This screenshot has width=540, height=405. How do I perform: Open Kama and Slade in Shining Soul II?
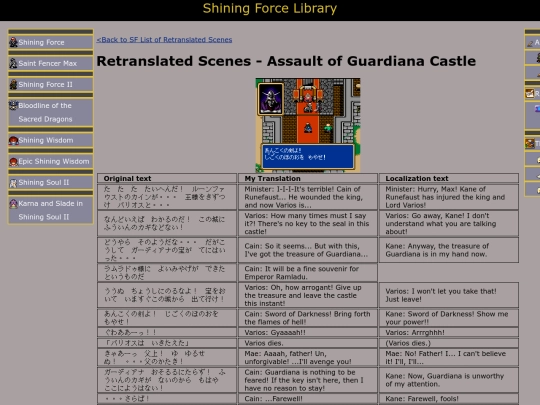point(50,210)
